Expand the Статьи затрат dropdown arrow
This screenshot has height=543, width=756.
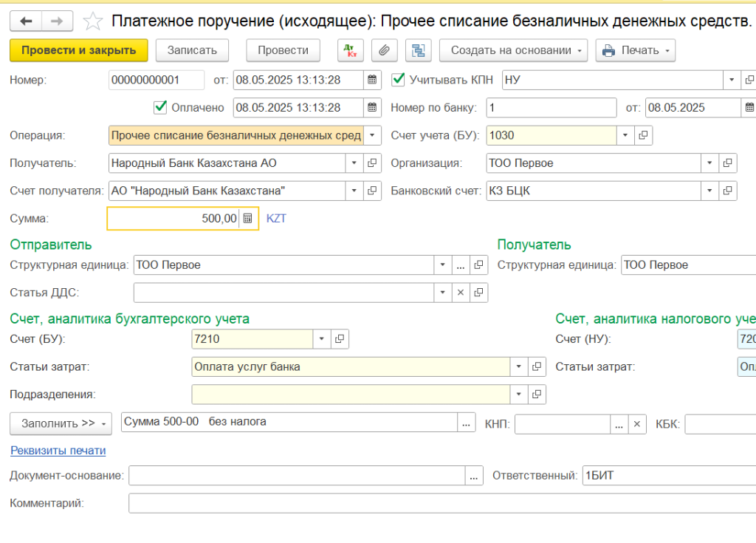click(x=519, y=366)
